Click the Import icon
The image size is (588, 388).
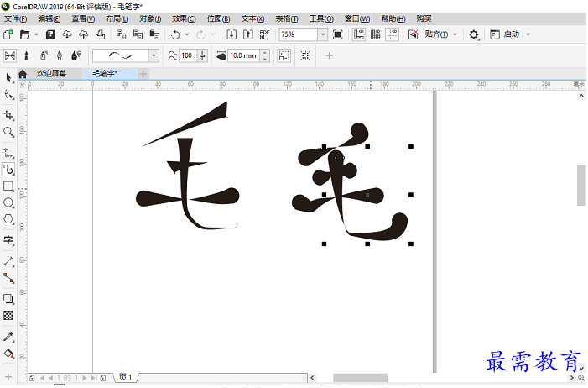232,34
